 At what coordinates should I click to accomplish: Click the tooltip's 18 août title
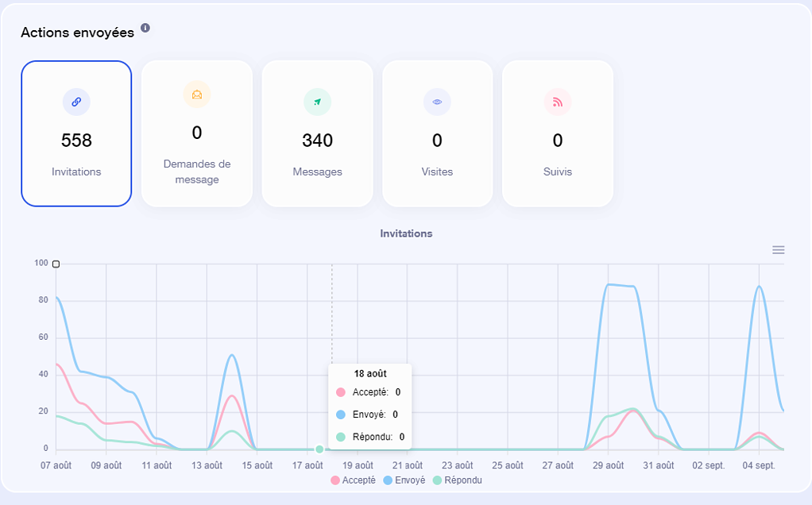(x=370, y=373)
